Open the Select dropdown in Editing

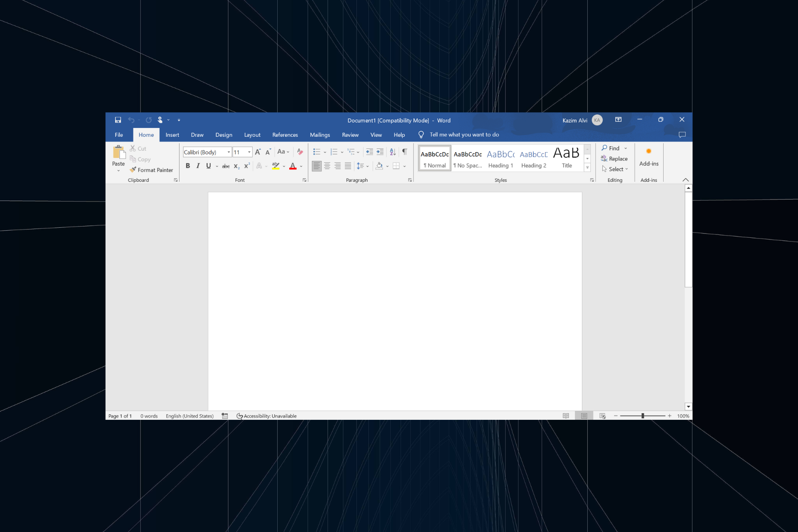(615, 169)
